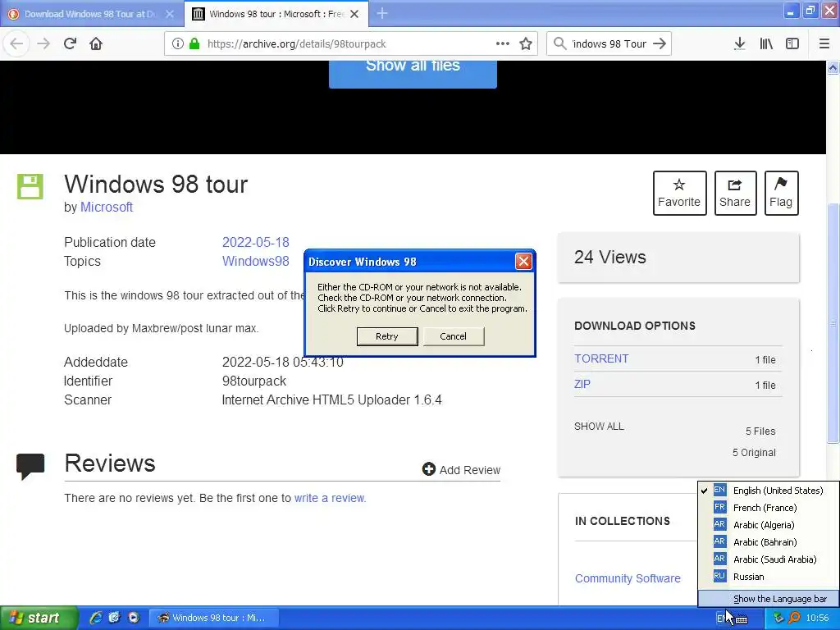
Task: Click the page scrollbar up arrow
Action: (833, 67)
